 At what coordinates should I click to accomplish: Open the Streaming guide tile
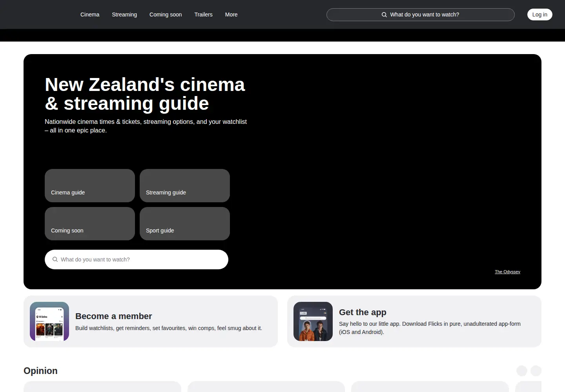(185, 185)
